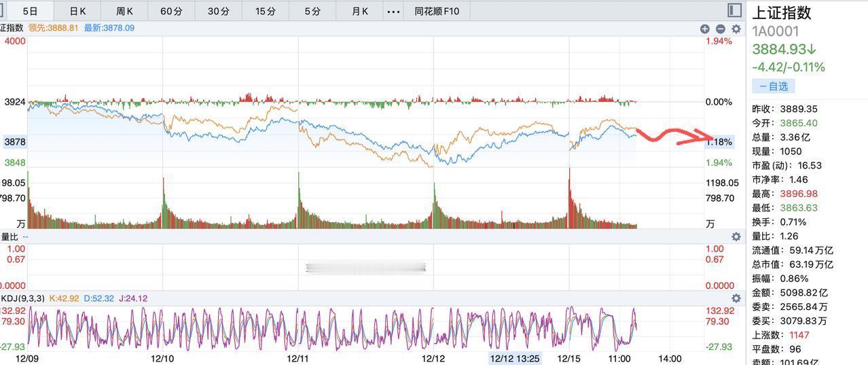This screenshot has height=365, width=868.
Task: Toggle the side panel layout icon
Action: coord(734,10)
